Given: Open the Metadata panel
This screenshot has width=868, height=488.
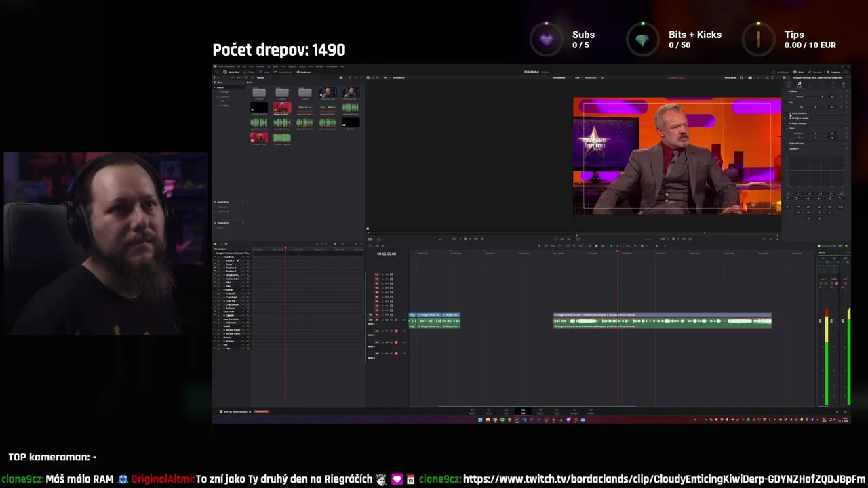Looking at the screenshot, I should pyautogui.click(x=815, y=72).
